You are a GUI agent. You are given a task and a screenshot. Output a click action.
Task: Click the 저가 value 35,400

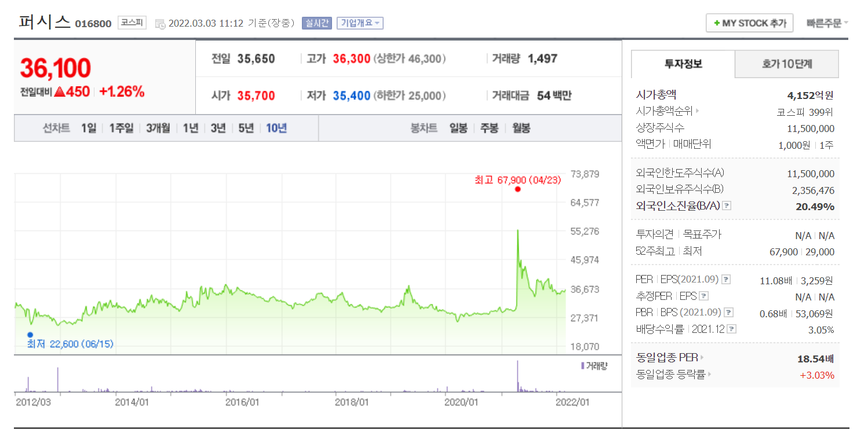click(352, 96)
